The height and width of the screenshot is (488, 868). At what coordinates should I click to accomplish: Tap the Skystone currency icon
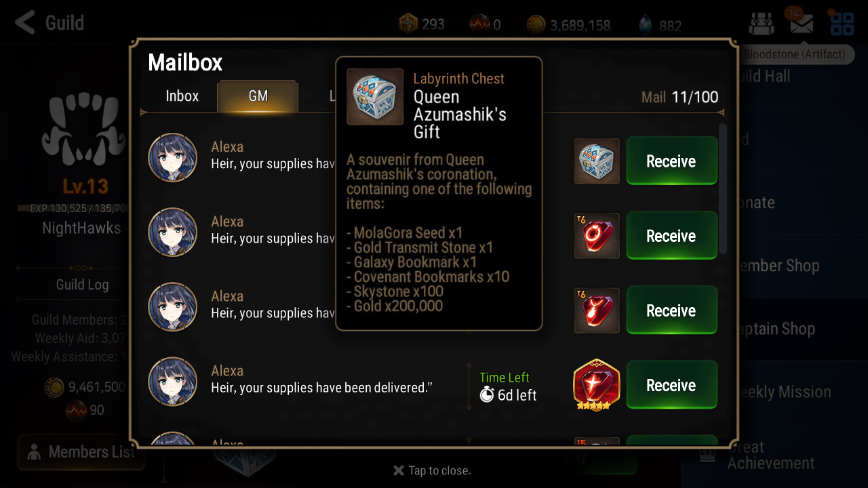pyautogui.click(x=645, y=25)
